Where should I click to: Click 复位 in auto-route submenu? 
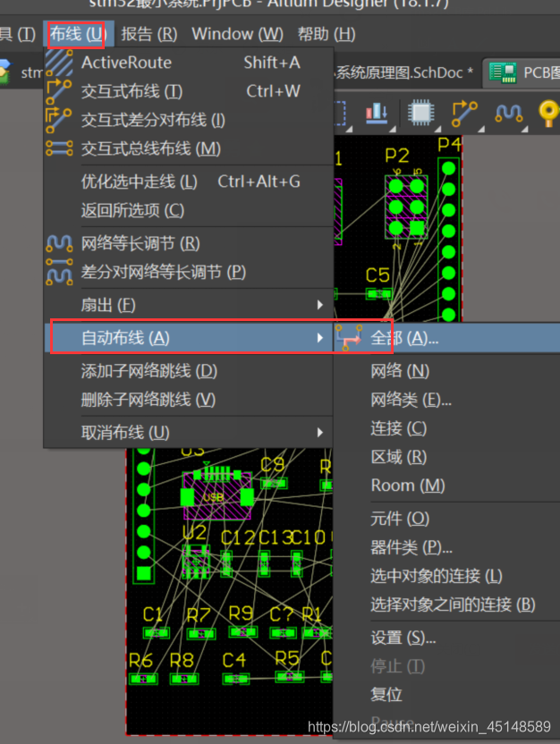point(447,695)
